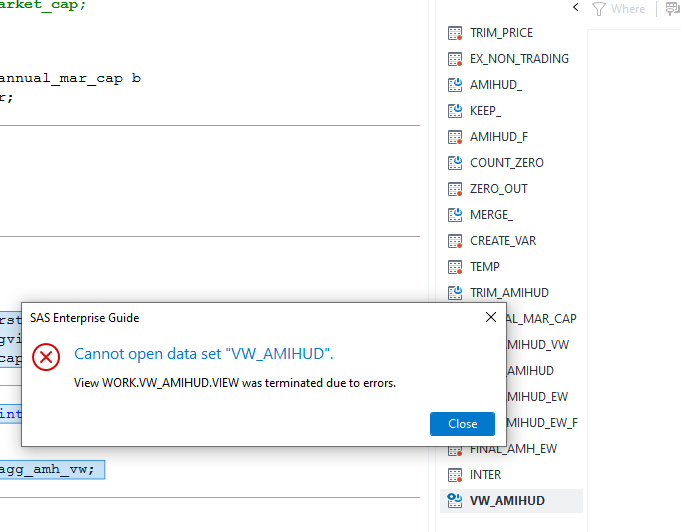
Task: Dismiss the error dialog with the X
Action: tap(491, 317)
